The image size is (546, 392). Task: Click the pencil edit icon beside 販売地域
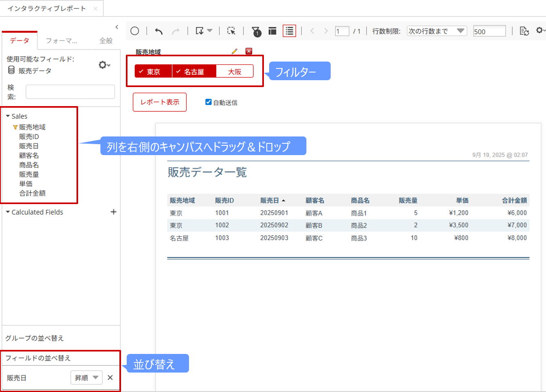tap(234, 51)
